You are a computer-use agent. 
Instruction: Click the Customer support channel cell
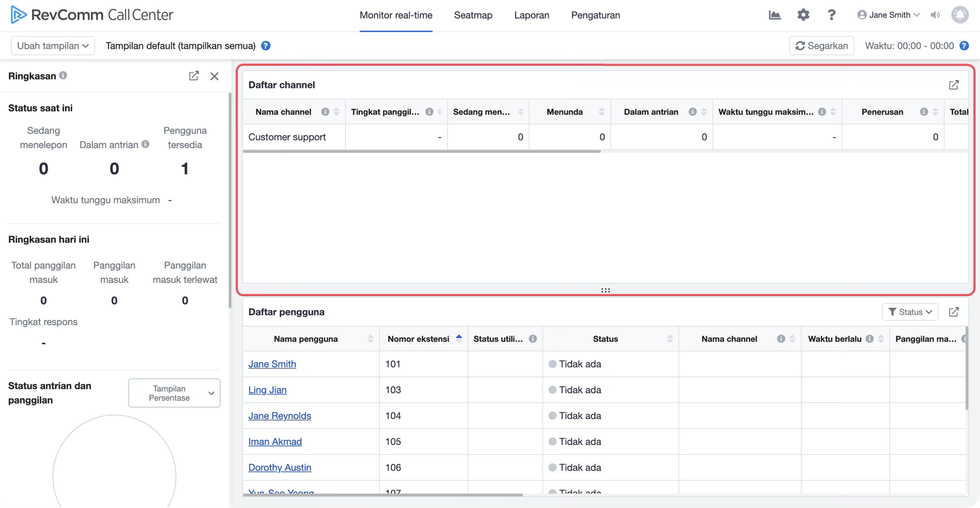pos(294,137)
